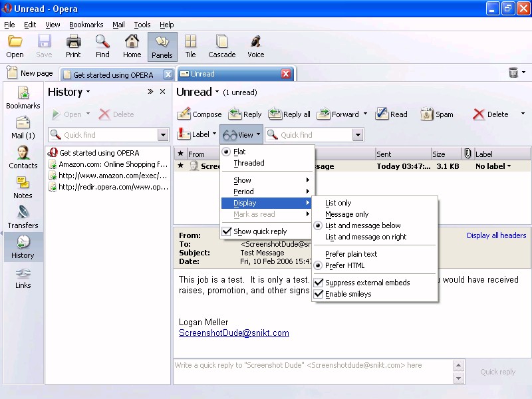Select List and message on right
This screenshot has width=532, height=399.
(366, 237)
